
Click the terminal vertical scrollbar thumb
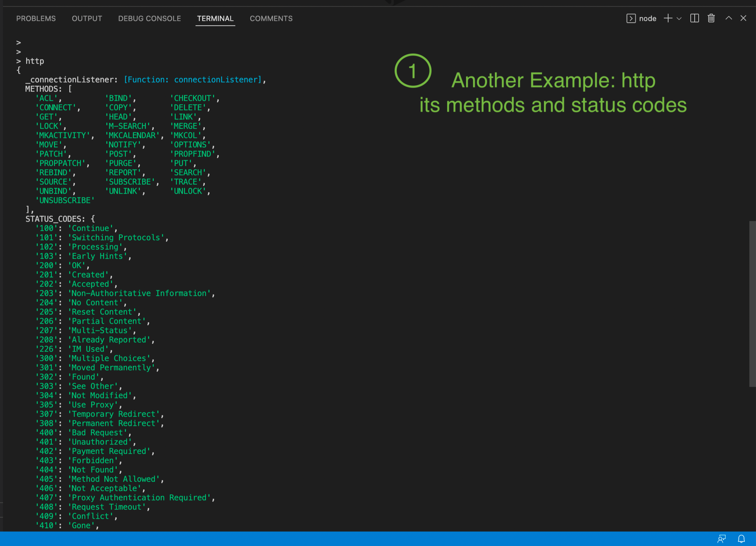[x=752, y=304]
